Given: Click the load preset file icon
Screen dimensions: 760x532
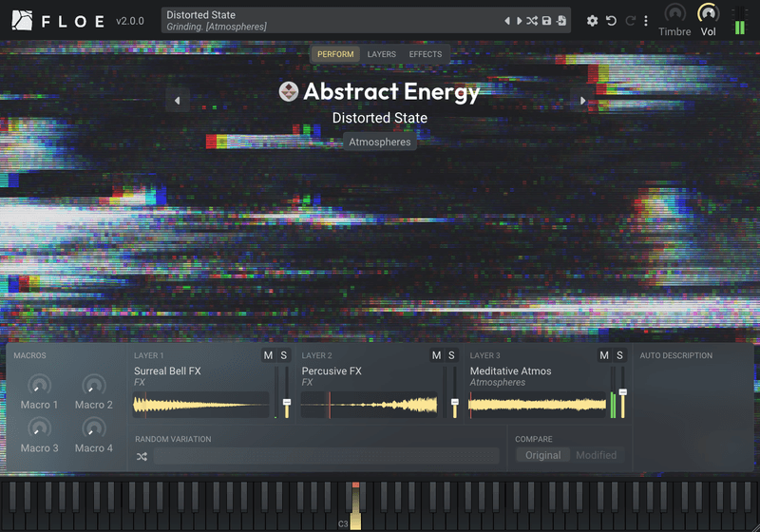Looking at the screenshot, I should (x=561, y=21).
